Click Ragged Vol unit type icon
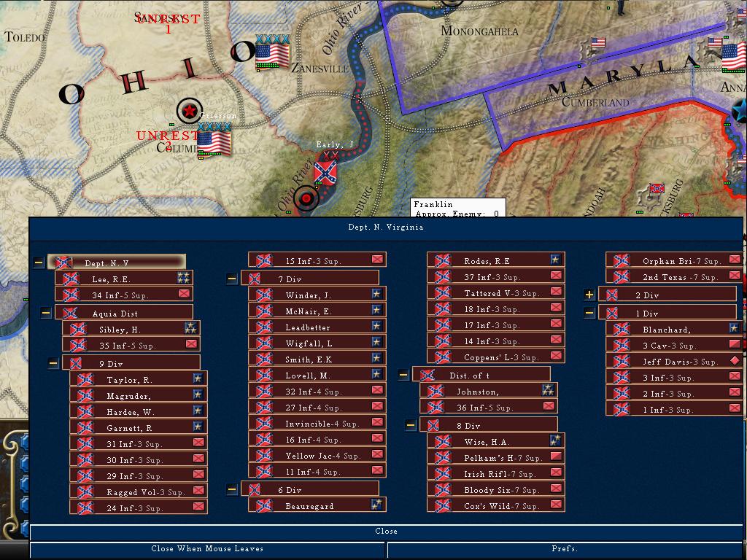 coord(198,491)
